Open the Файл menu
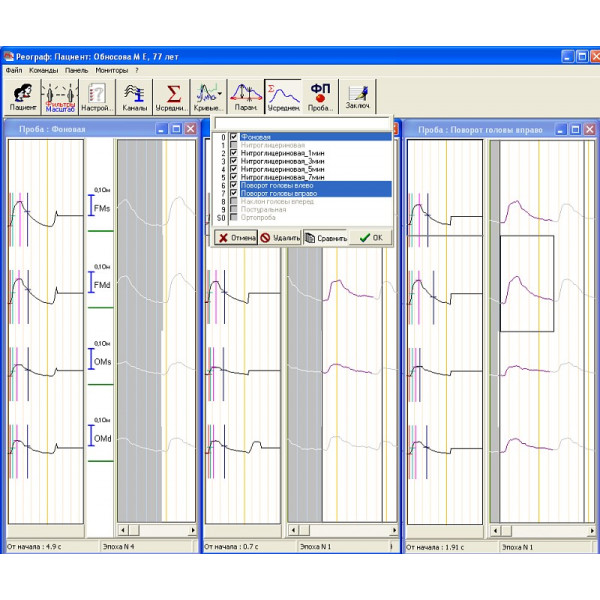 [x=14, y=70]
